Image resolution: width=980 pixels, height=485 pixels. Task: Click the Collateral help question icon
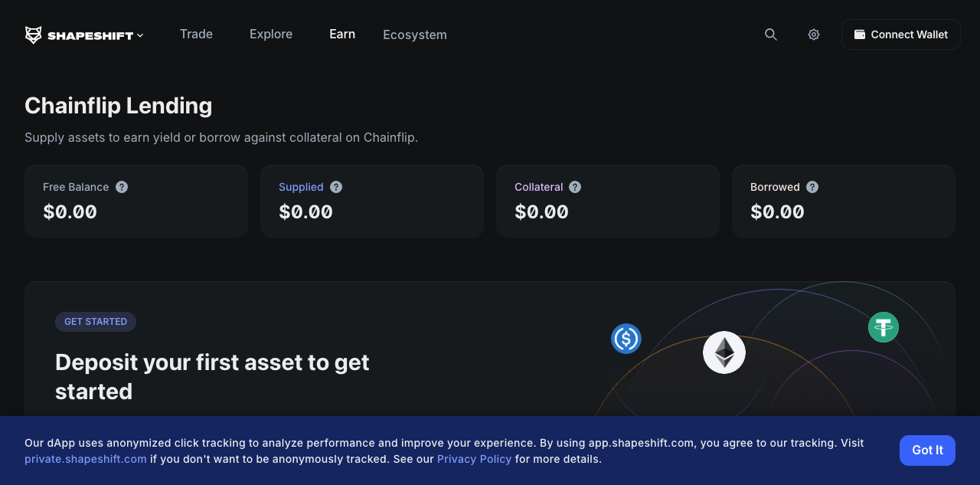click(575, 187)
